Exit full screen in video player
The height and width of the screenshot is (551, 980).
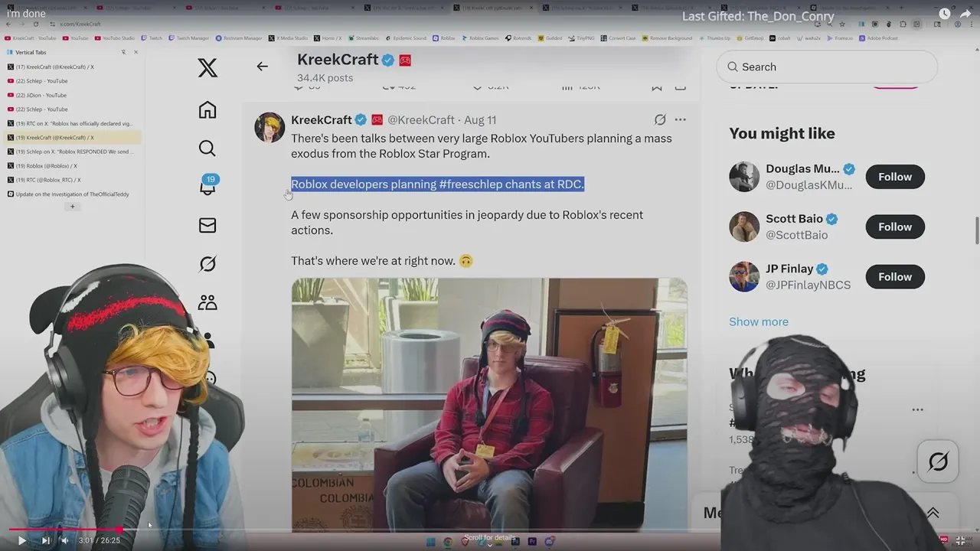click(961, 540)
